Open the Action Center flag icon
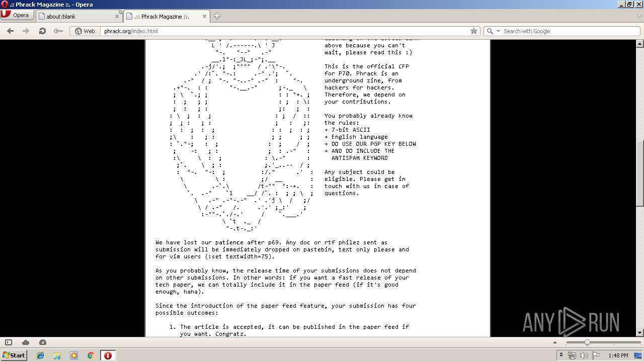 click(x=596, y=355)
